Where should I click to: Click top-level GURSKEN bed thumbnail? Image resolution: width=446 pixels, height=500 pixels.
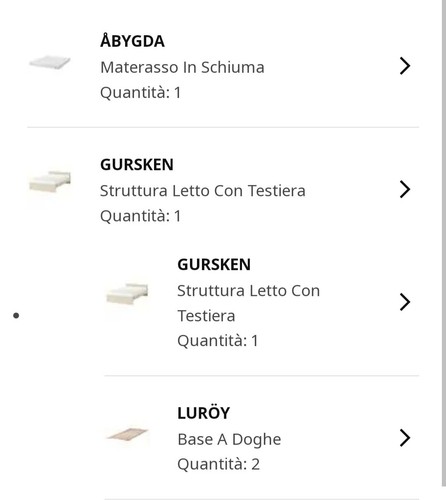50,182
